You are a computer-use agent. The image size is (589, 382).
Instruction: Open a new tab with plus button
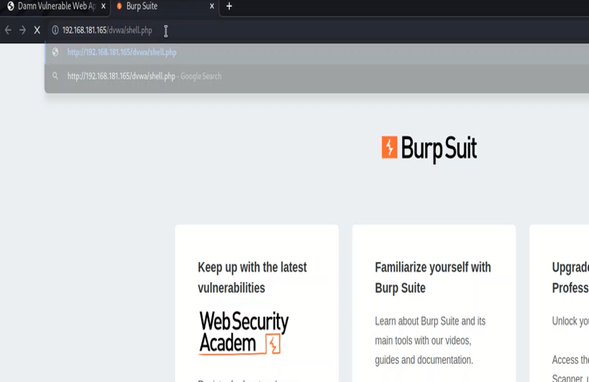229,6
